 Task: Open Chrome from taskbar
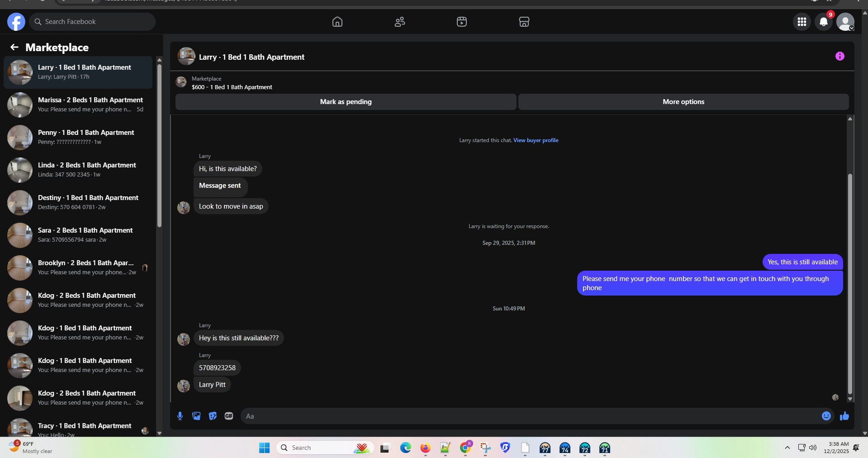pyautogui.click(x=465, y=448)
